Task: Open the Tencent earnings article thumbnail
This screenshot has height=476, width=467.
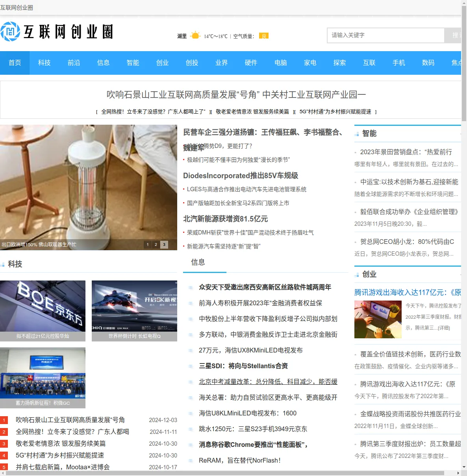Action: [378, 319]
